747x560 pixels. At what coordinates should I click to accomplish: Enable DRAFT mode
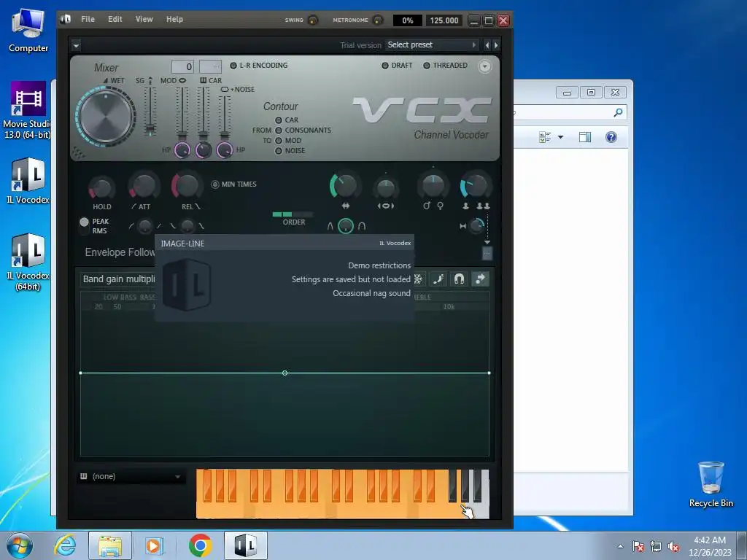pyautogui.click(x=397, y=65)
